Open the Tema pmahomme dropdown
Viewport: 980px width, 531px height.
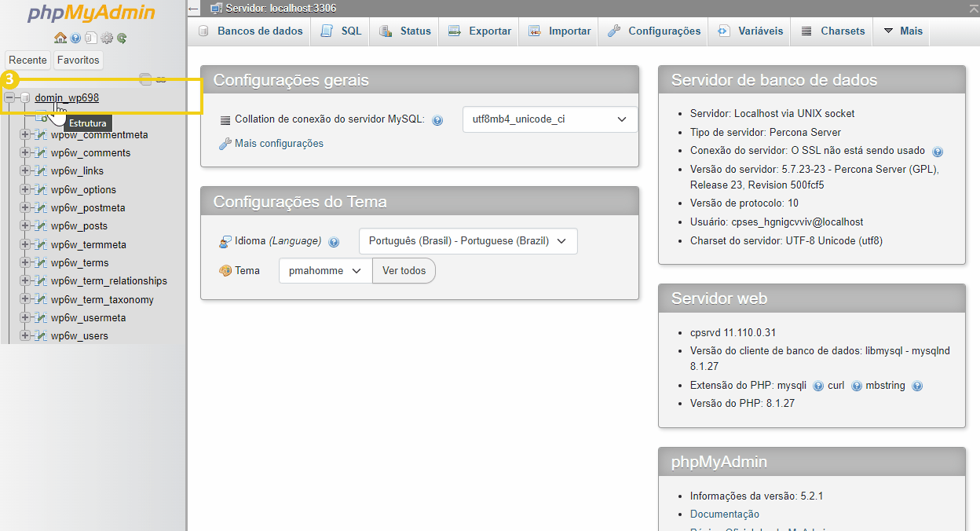325,270
